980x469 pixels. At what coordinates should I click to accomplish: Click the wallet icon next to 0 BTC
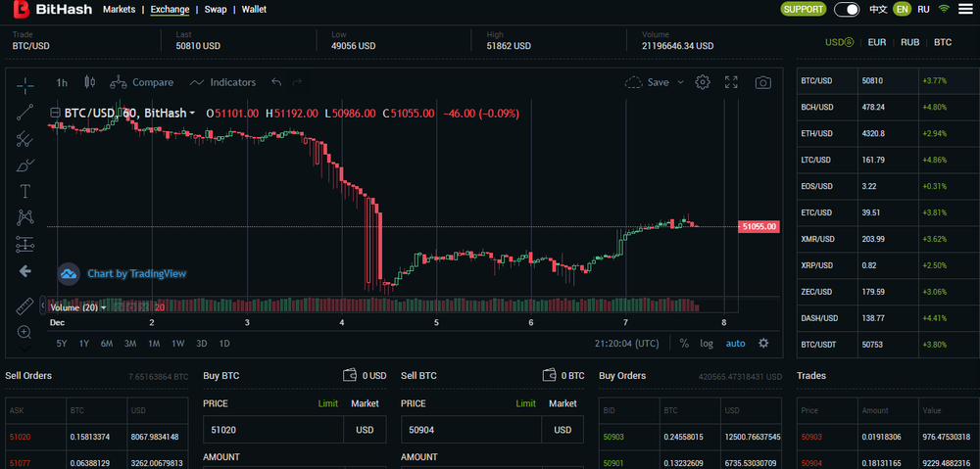(549, 375)
